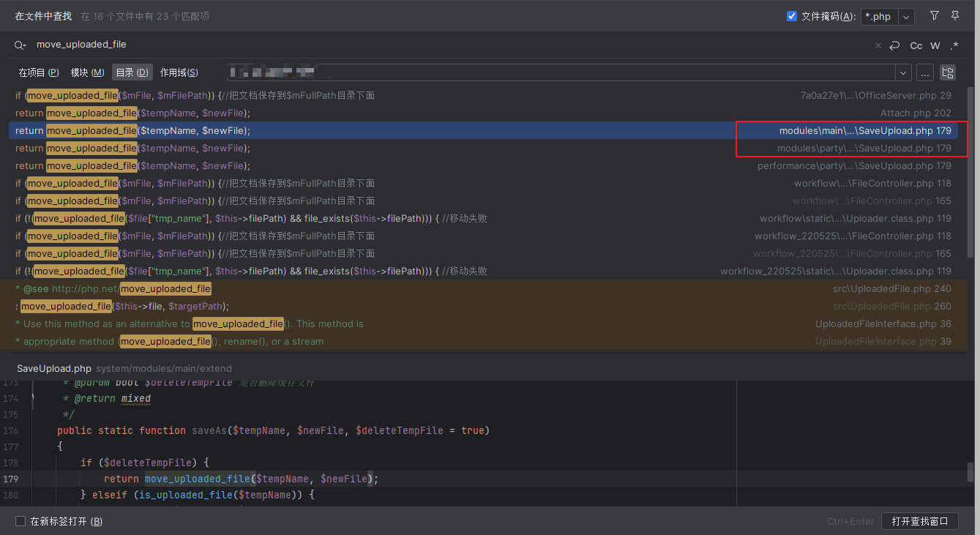This screenshot has width=980, height=535.
Task: Toggle regex (.*) search option
Action: [x=954, y=45]
